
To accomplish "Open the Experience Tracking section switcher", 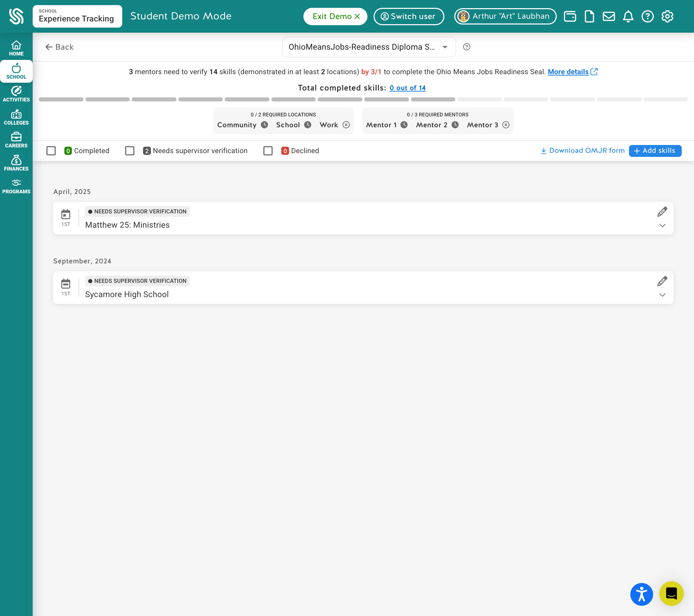I will click(77, 16).
